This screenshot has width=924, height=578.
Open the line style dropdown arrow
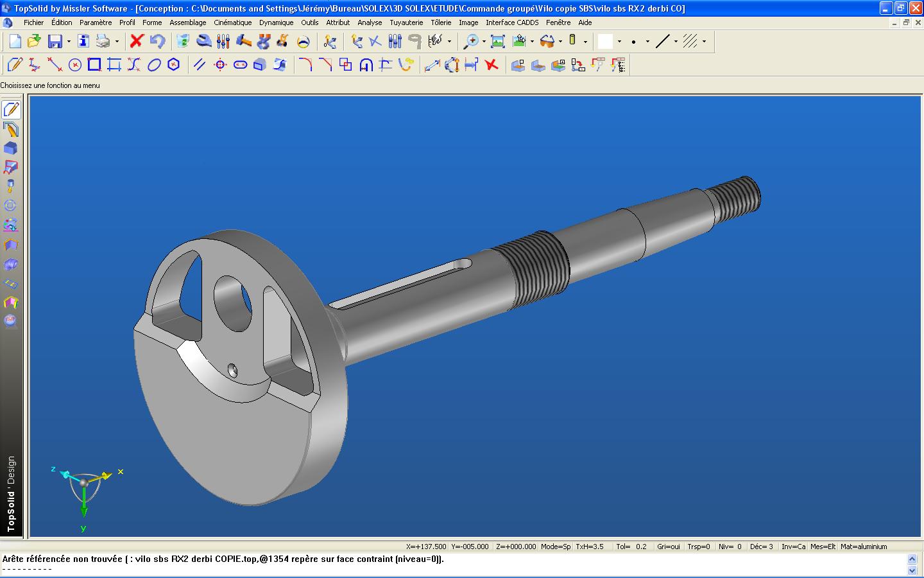pos(676,42)
